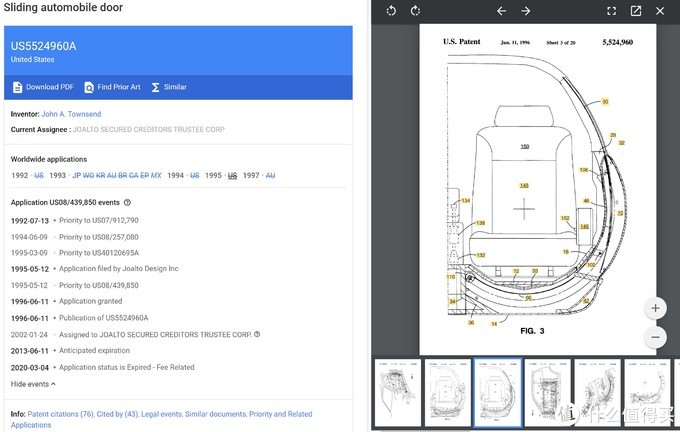This screenshot has width=680, height=432.
Task: Go to the previous patent drawing
Action: click(x=502, y=11)
